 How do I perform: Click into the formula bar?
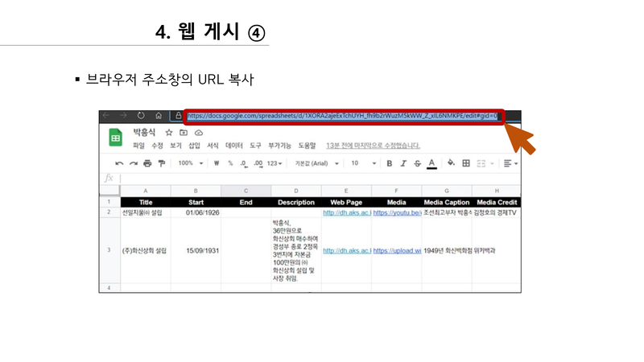point(320,178)
